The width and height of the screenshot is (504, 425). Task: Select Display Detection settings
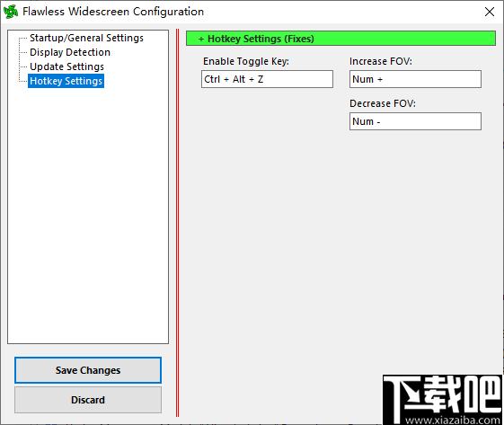[x=70, y=52]
